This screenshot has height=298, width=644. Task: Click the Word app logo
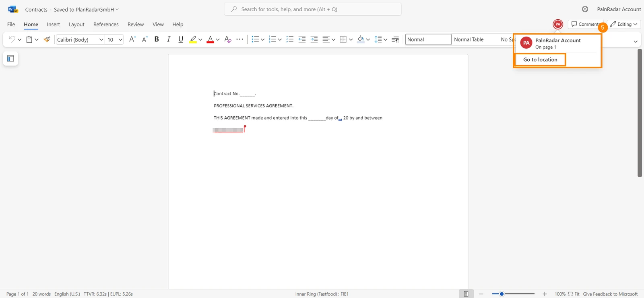pos(13,9)
